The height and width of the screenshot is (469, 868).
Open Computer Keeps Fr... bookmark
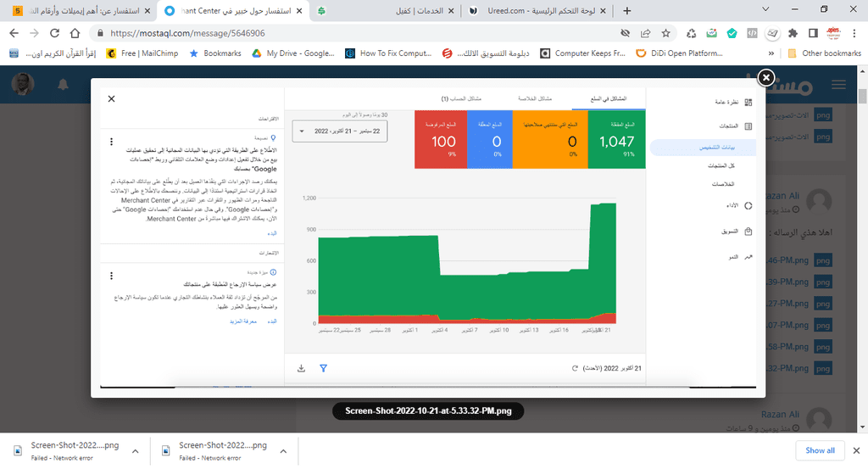point(583,53)
